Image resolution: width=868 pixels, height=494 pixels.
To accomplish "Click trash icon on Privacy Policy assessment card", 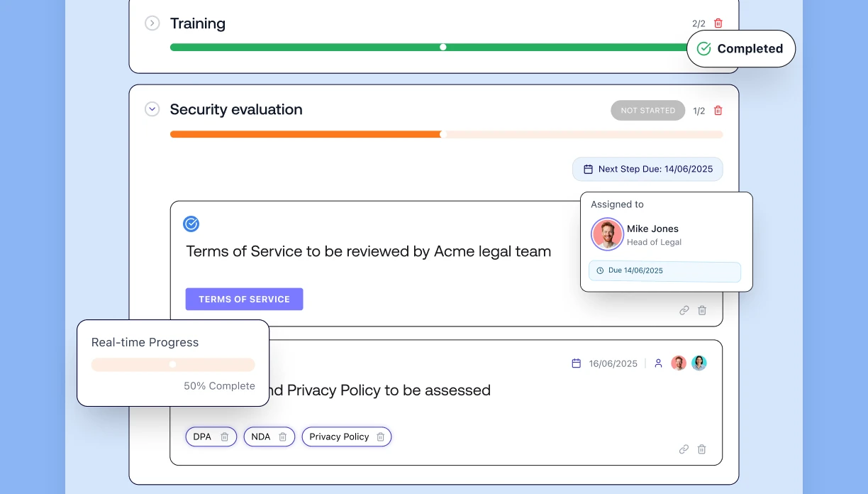I will (x=702, y=449).
